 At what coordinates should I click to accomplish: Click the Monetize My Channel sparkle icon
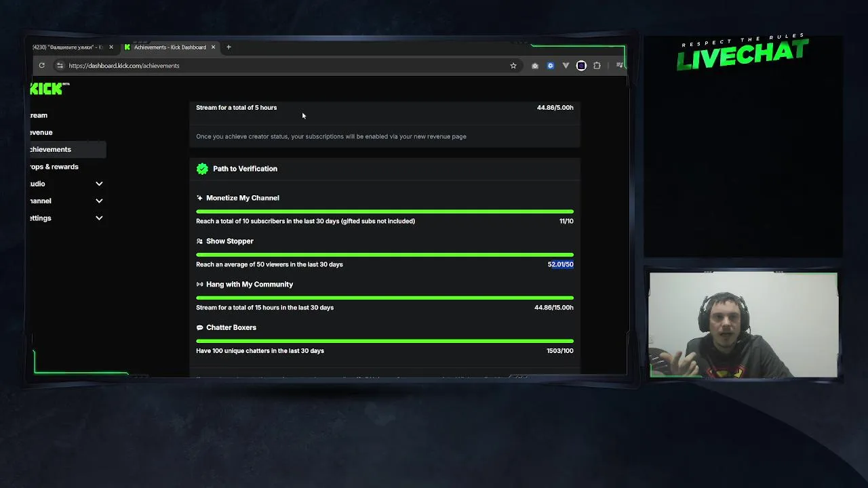[x=199, y=198]
